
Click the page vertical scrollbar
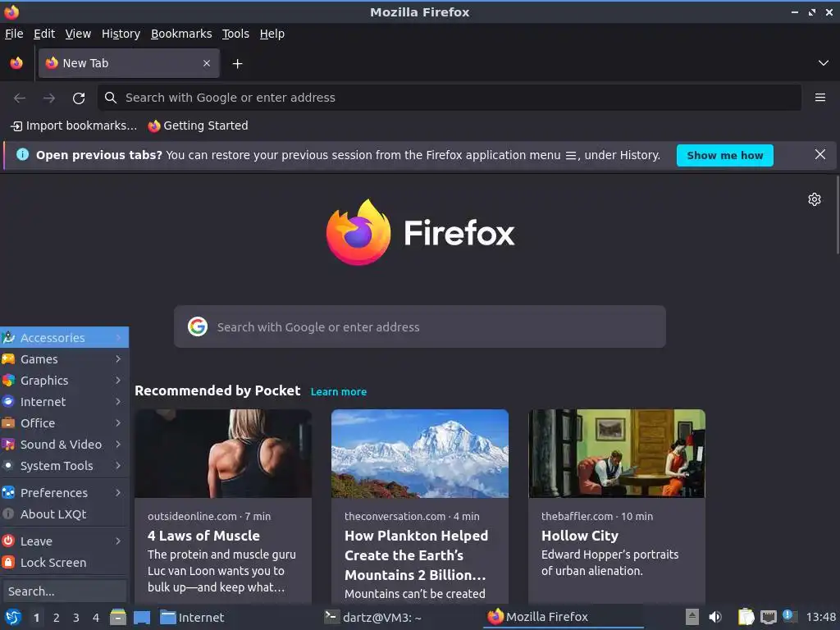coord(837,214)
